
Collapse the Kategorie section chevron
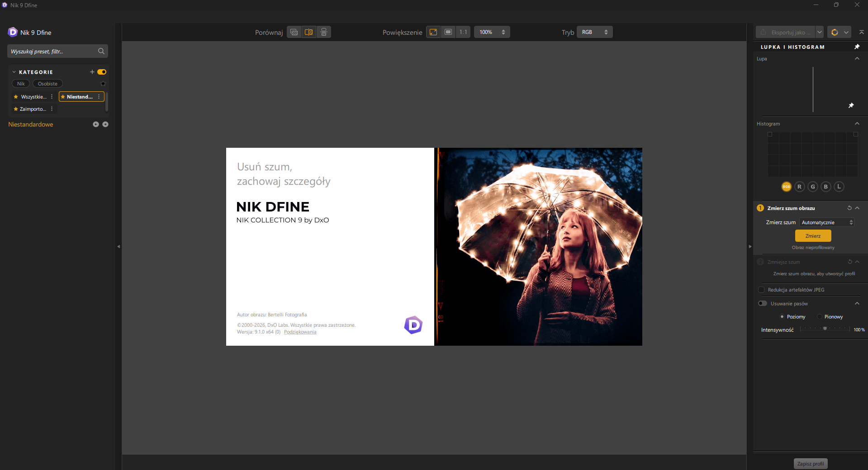[x=14, y=72]
